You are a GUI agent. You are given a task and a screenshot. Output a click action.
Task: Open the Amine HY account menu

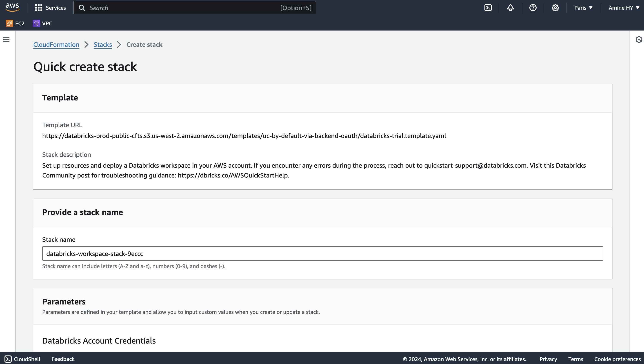(624, 8)
